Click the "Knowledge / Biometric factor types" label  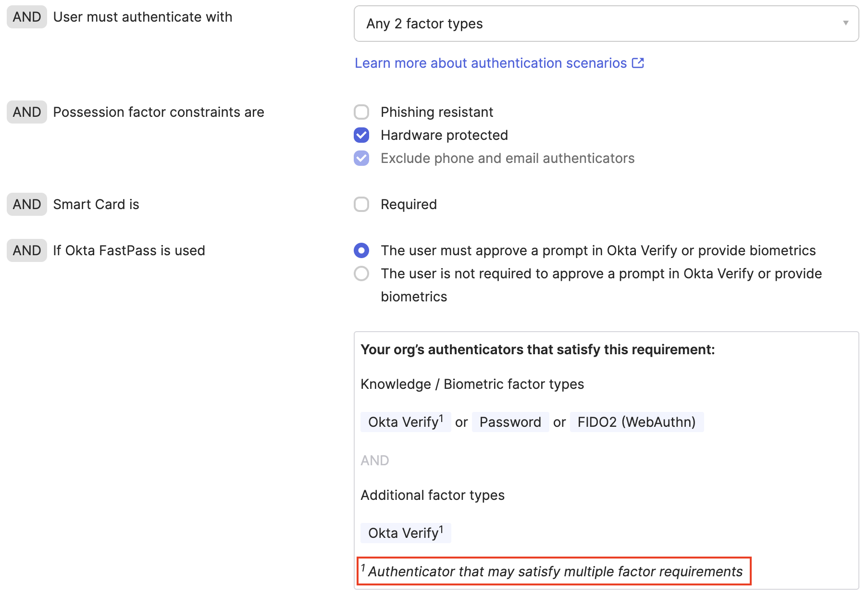point(472,384)
